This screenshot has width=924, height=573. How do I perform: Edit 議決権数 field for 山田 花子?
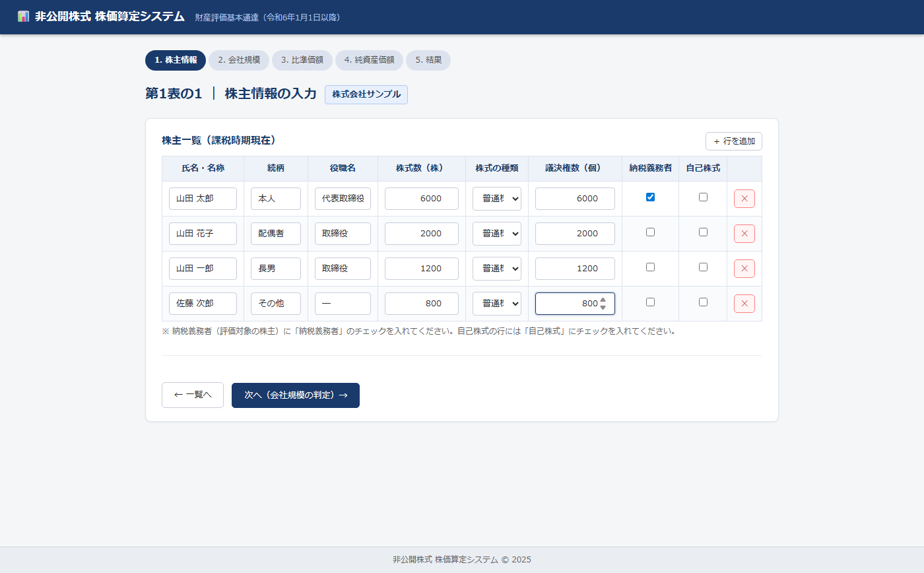click(x=575, y=234)
